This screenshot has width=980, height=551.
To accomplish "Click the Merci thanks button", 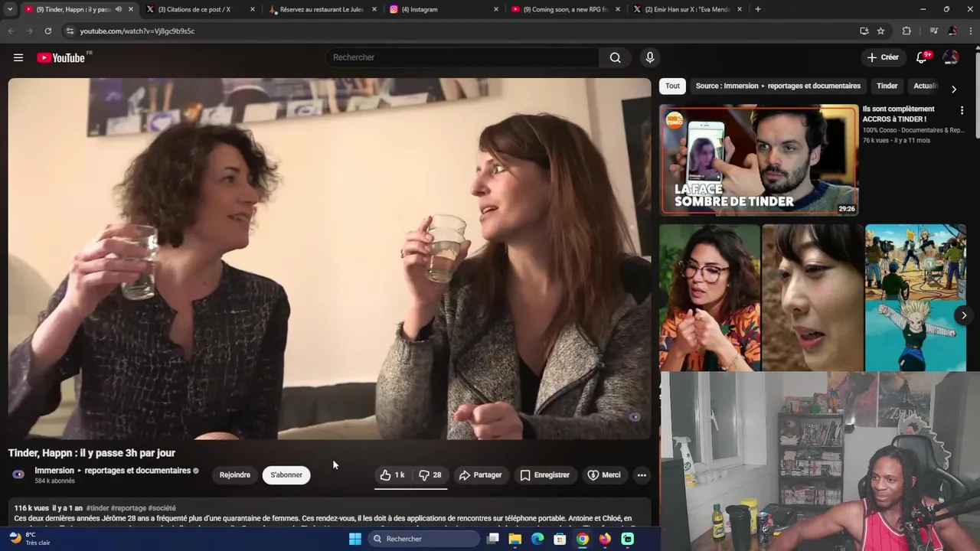I will pos(604,475).
